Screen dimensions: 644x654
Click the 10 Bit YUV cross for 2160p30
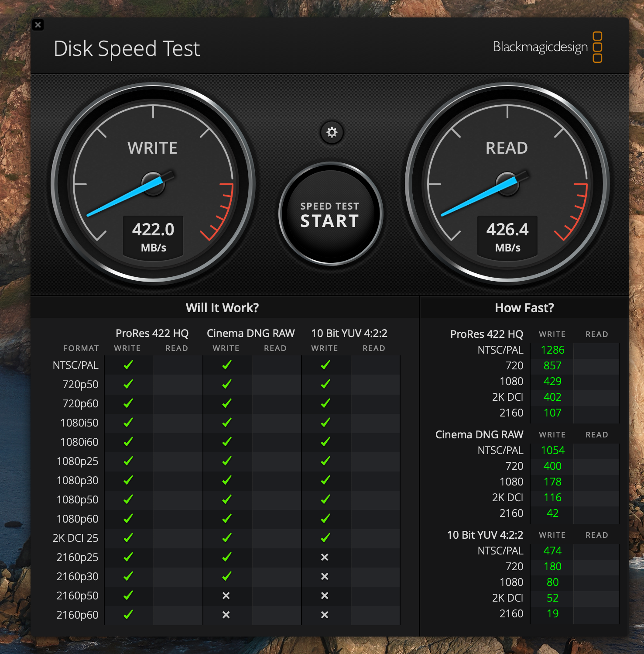click(325, 576)
